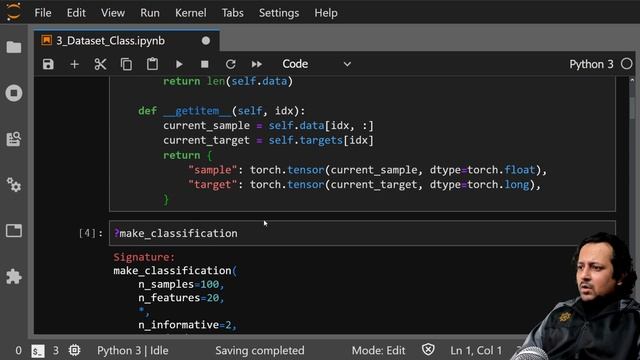Restart the kernel
Screen dimensions: 640x360
[231, 64]
